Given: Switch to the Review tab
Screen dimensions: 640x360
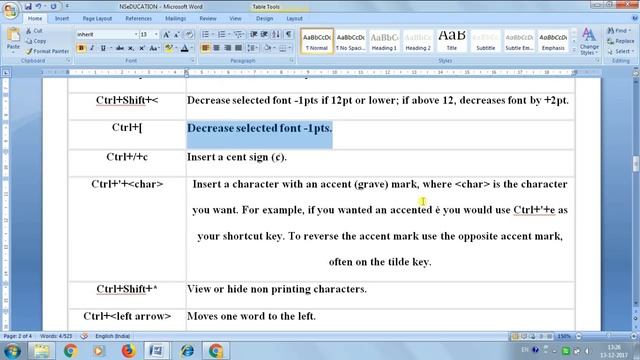Looking at the screenshot, I should (208, 18).
